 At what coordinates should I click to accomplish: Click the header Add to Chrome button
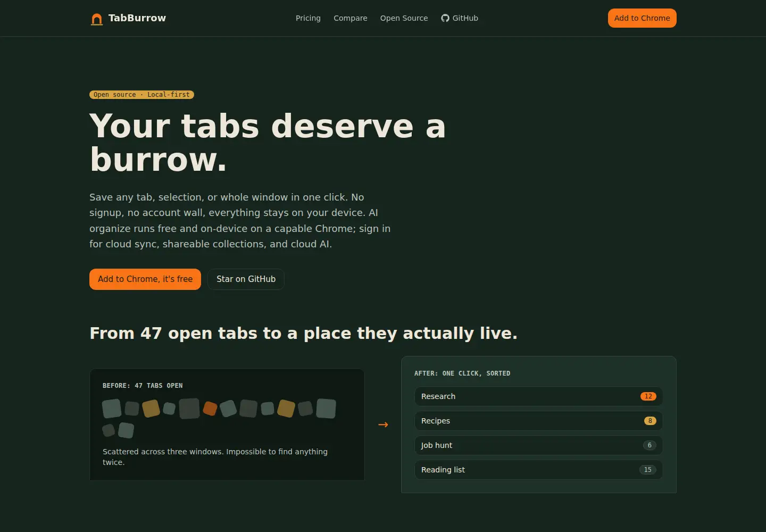(x=642, y=18)
